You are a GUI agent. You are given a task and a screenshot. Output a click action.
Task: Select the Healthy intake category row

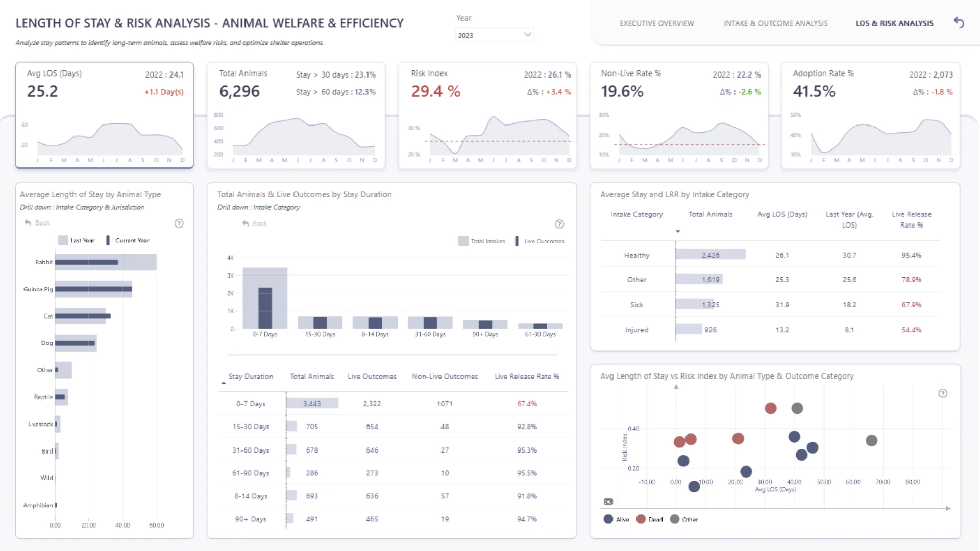(771, 255)
